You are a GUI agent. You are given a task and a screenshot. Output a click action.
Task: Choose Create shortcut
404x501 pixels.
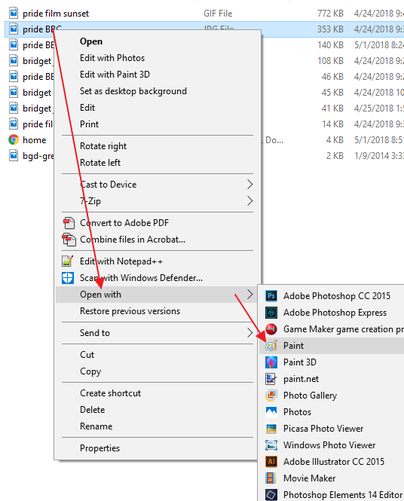[x=110, y=393]
